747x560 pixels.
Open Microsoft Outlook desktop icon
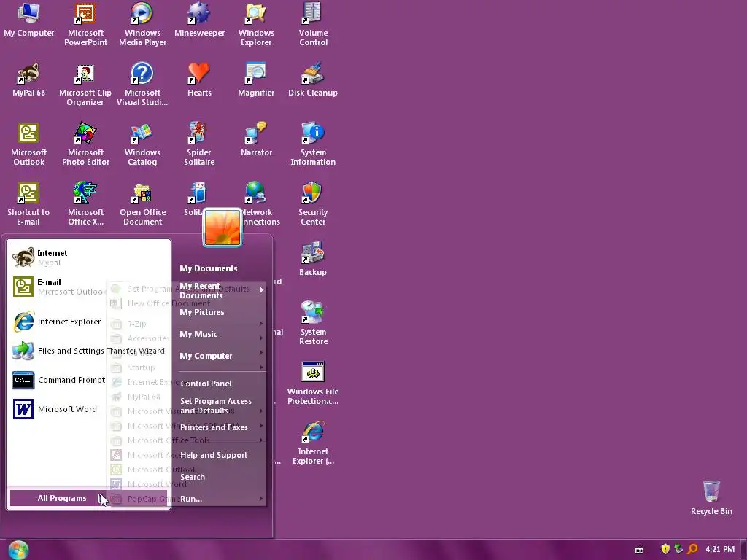pos(28,144)
